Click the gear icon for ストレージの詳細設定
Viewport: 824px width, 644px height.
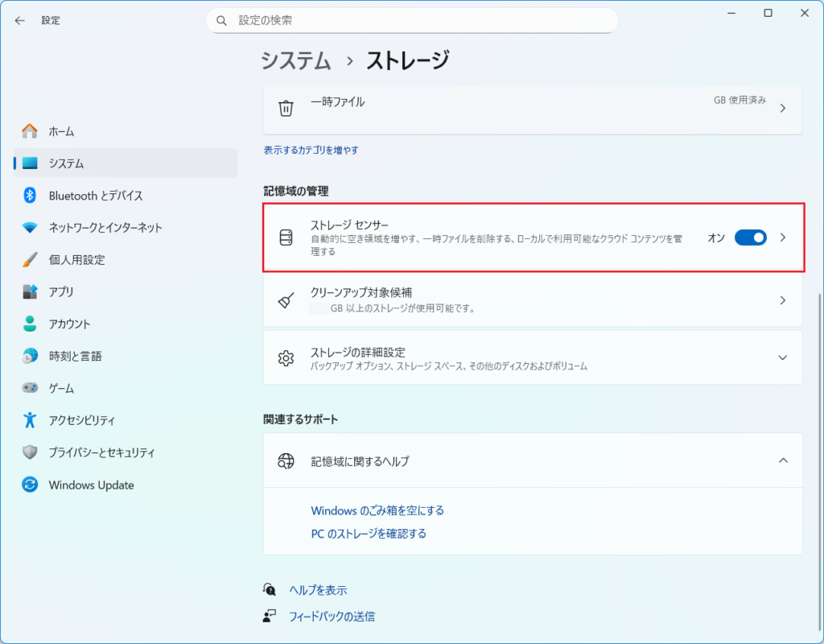point(286,358)
